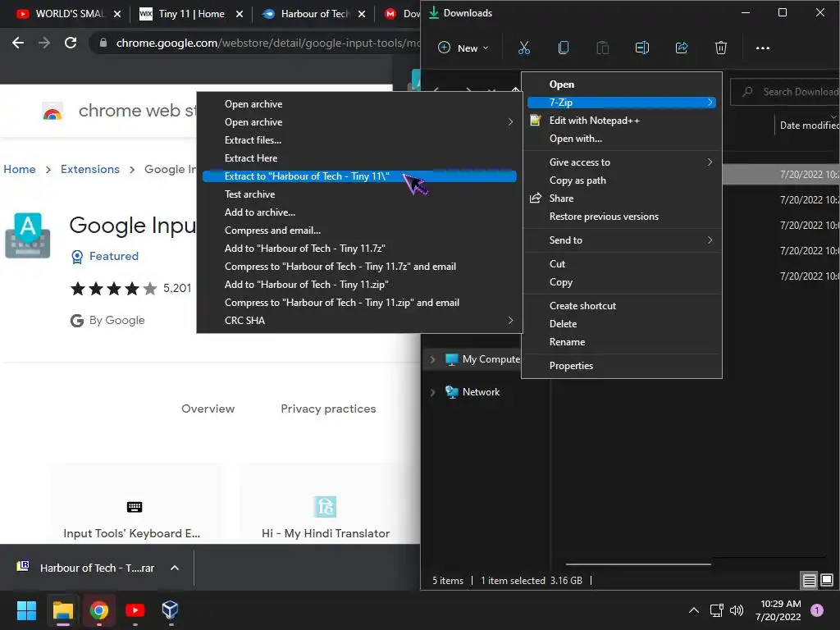Expand download options arrow for Harbour of Tech rar
Image resolution: width=840 pixels, height=630 pixels.
(175, 568)
